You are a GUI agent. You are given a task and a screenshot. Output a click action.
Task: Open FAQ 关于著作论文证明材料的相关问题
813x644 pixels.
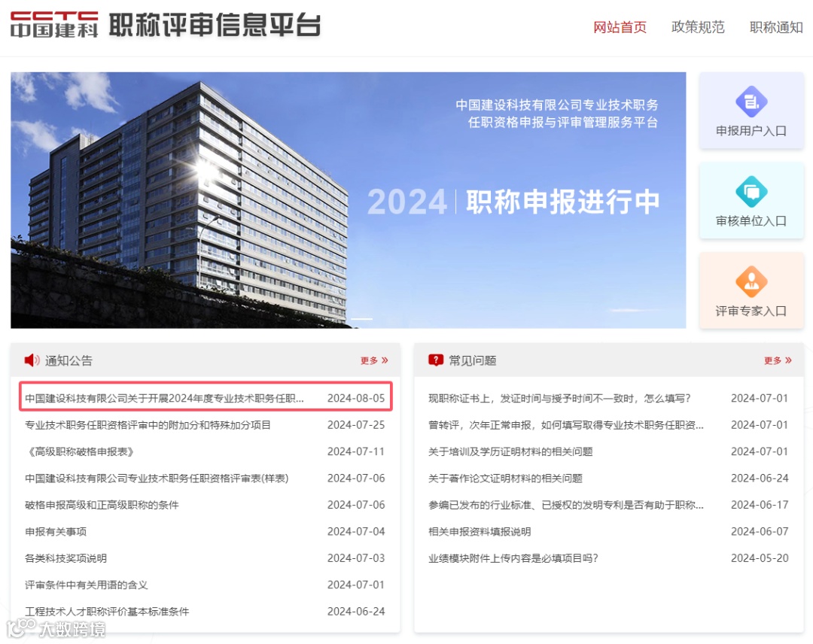coord(506,478)
